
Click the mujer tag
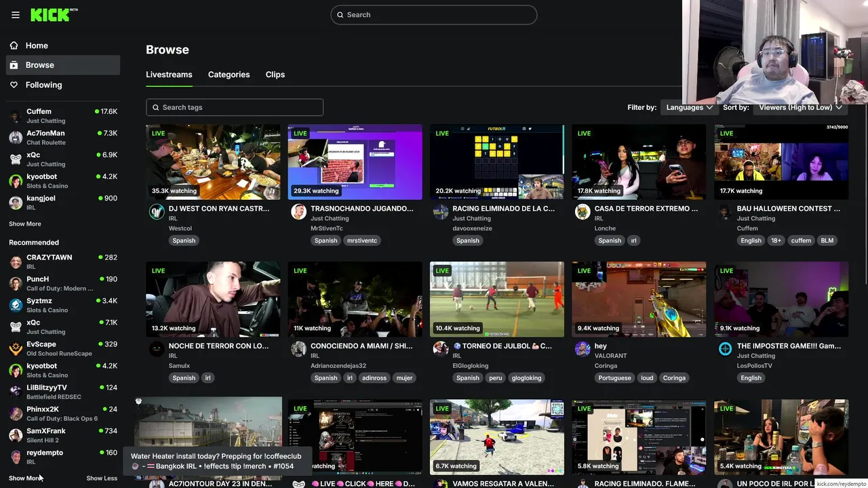404,378
